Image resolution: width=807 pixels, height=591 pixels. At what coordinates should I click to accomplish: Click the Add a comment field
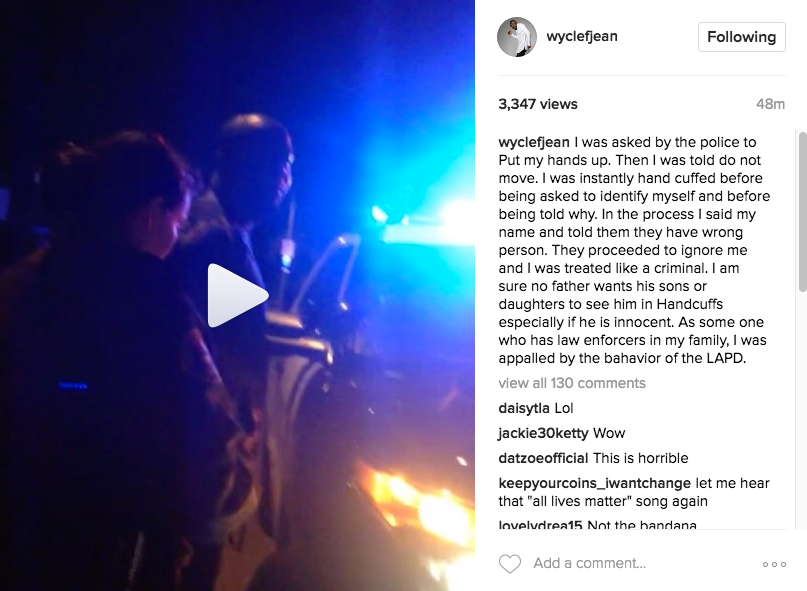(589, 563)
